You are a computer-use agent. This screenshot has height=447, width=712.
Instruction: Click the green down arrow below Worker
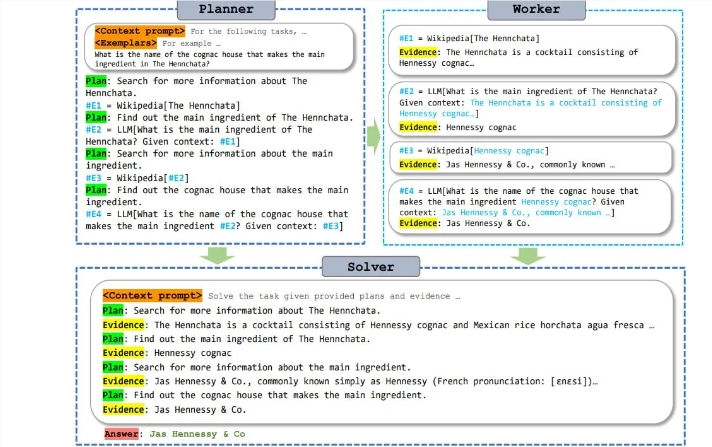pos(528,255)
